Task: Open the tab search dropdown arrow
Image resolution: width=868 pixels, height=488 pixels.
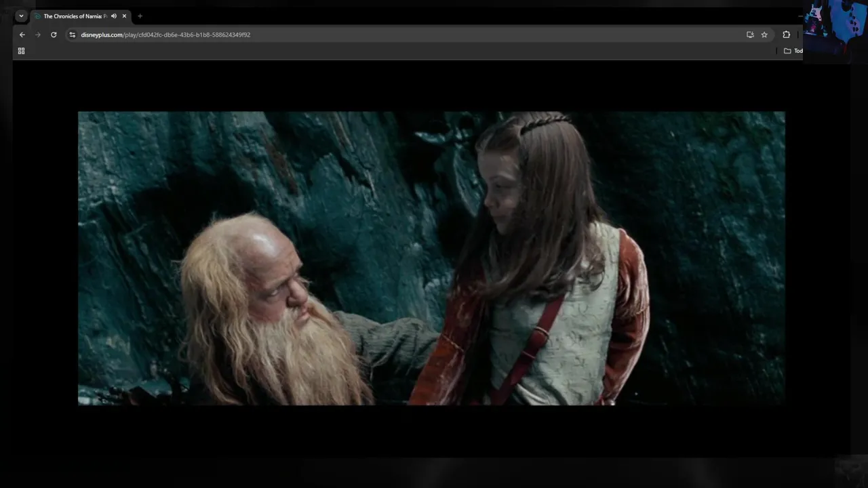Action: [21, 16]
